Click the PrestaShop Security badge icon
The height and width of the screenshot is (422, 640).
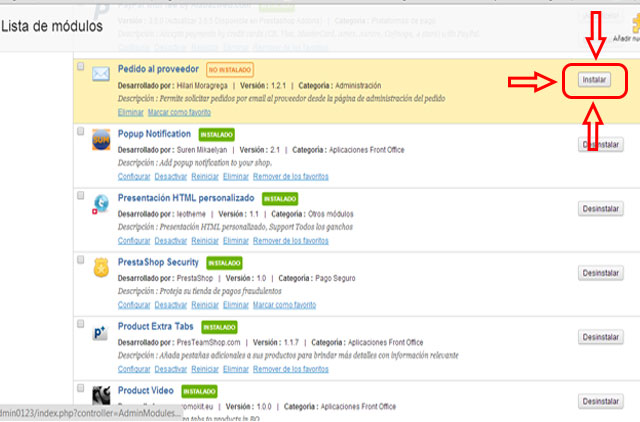101,268
